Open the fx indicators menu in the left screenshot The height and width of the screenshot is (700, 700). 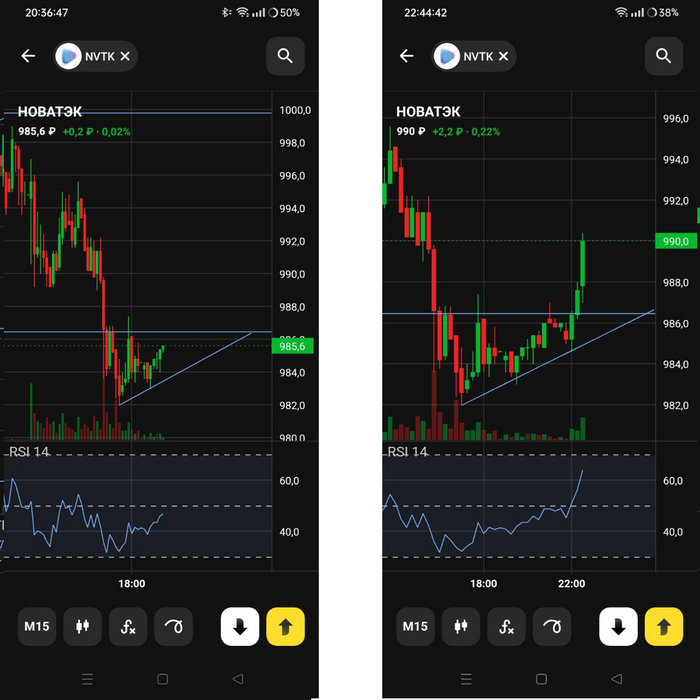[128, 627]
